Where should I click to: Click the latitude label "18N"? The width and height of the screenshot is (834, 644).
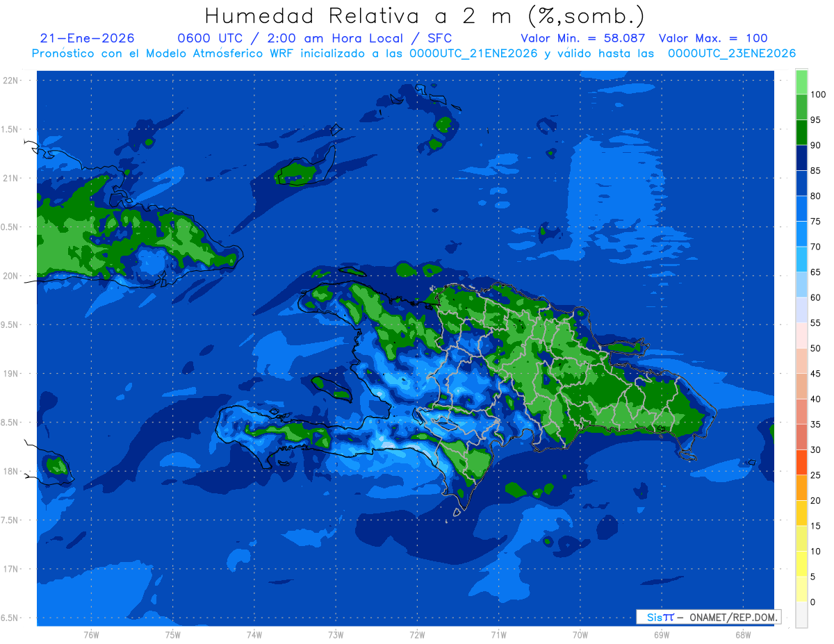point(12,471)
